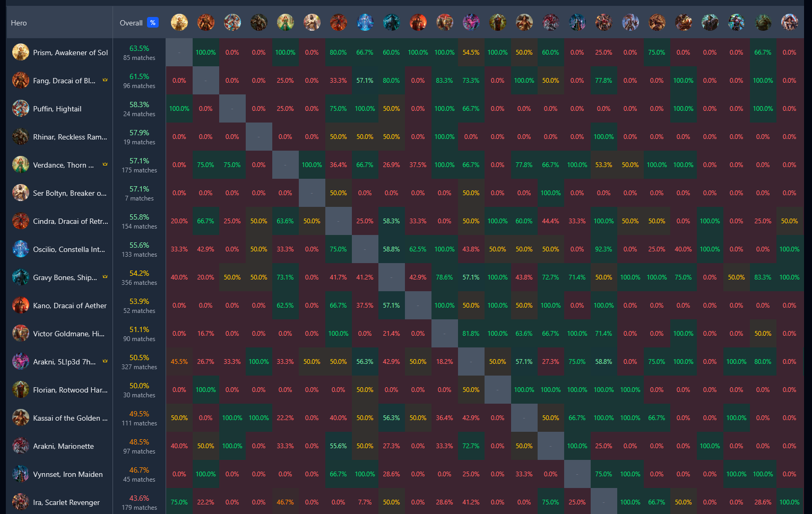This screenshot has height=514, width=812.
Task: Open the "Vynnset, Iron Maiden" hero name
Action: 68,474
